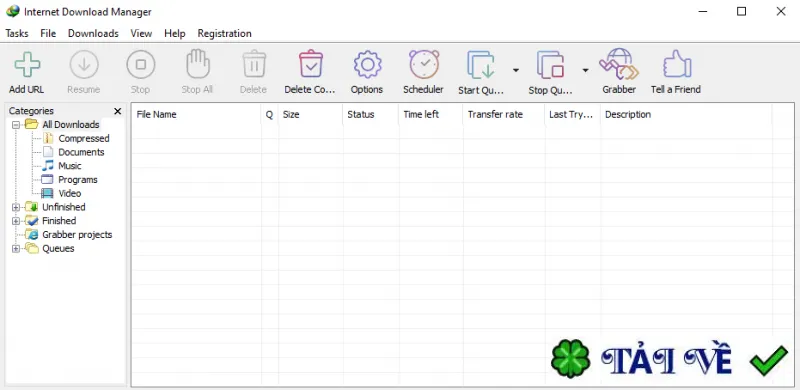This screenshot has width=800, height=390.
Task: Open Options via gear icon
Action: click(367, 65)
